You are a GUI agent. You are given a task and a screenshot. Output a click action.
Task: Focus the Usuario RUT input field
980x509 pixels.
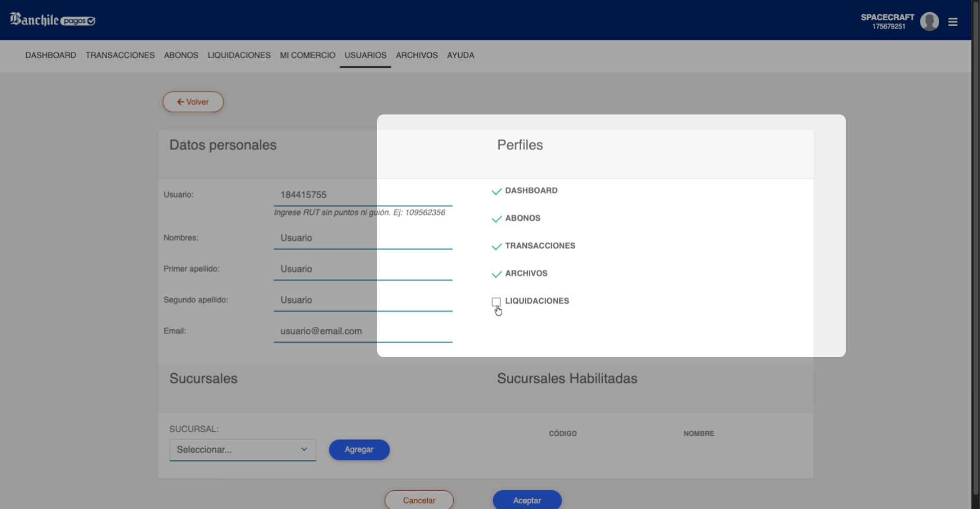click(x=363, y=195)
